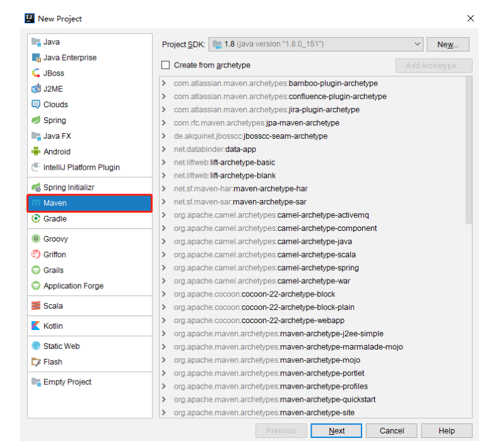The width and height of the screenshot is (494, 448).
Task: Choose Gradle project type
Action: [x=90, y=219]
